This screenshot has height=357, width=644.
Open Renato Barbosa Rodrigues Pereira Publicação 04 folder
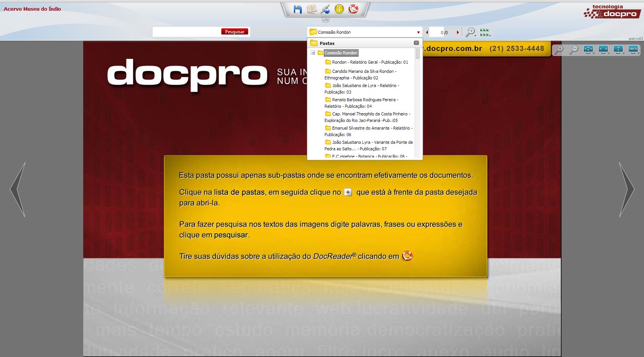362,103
